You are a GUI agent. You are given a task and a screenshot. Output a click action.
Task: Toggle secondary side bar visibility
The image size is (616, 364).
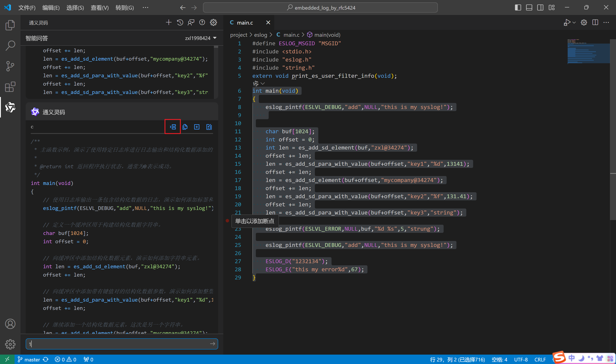coord(540,8)
